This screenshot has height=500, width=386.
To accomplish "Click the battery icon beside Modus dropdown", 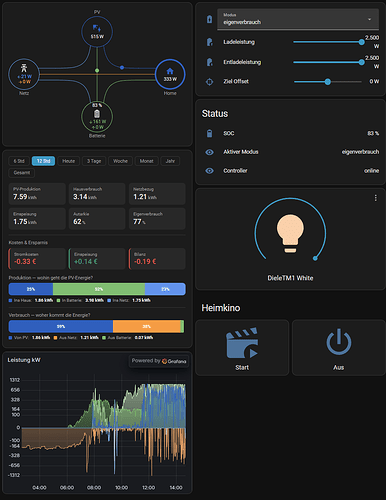I will click(209, 19).
